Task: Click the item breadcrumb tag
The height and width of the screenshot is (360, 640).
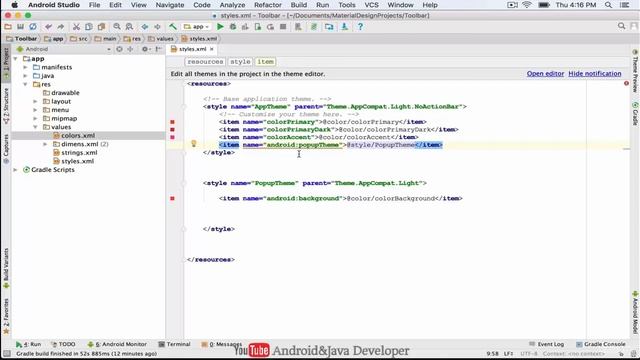Action: [x=265, y=62]
